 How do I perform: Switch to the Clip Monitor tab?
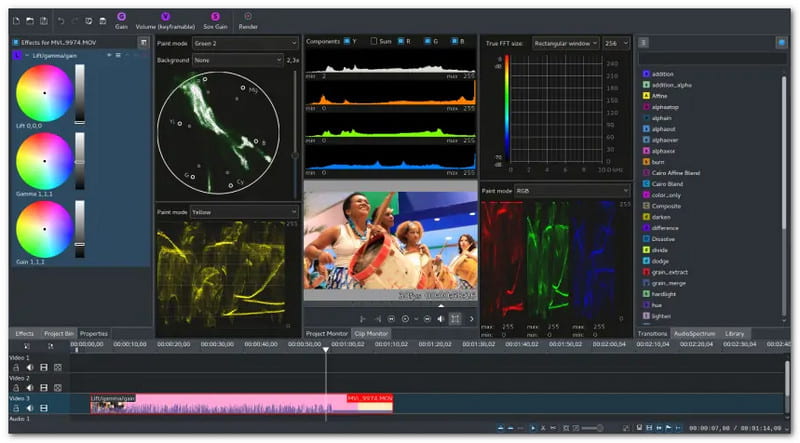(371, 333)
